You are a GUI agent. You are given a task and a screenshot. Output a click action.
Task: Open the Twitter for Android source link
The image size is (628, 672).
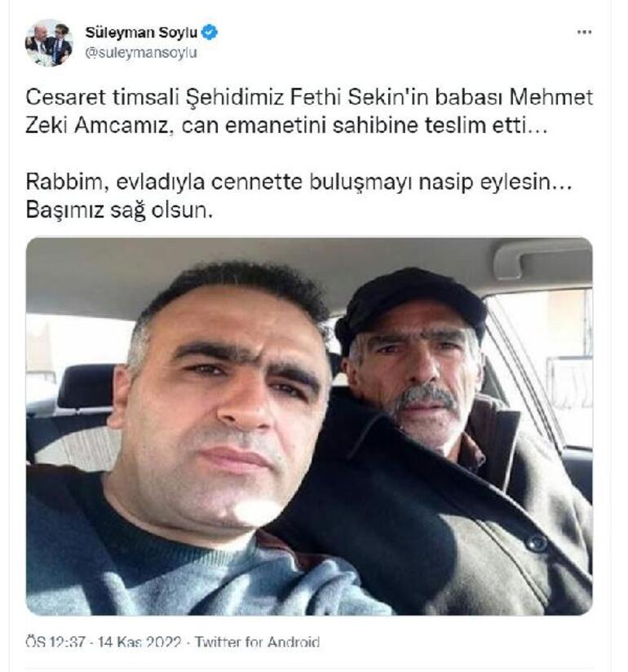click(x=257, y=642)
